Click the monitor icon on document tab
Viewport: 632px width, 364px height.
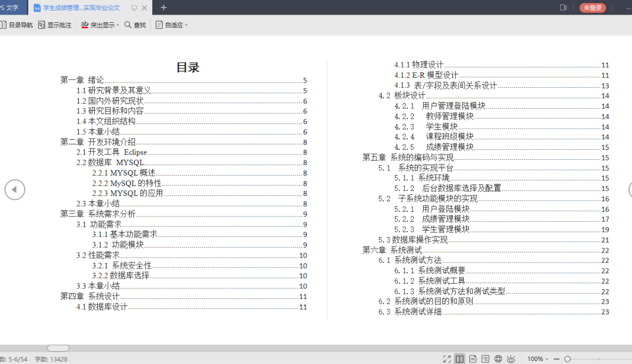point(134,8)
